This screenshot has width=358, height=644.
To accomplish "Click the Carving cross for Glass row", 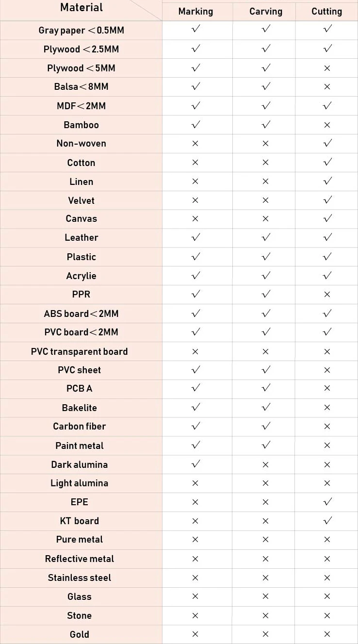I will tap(265, 596).
